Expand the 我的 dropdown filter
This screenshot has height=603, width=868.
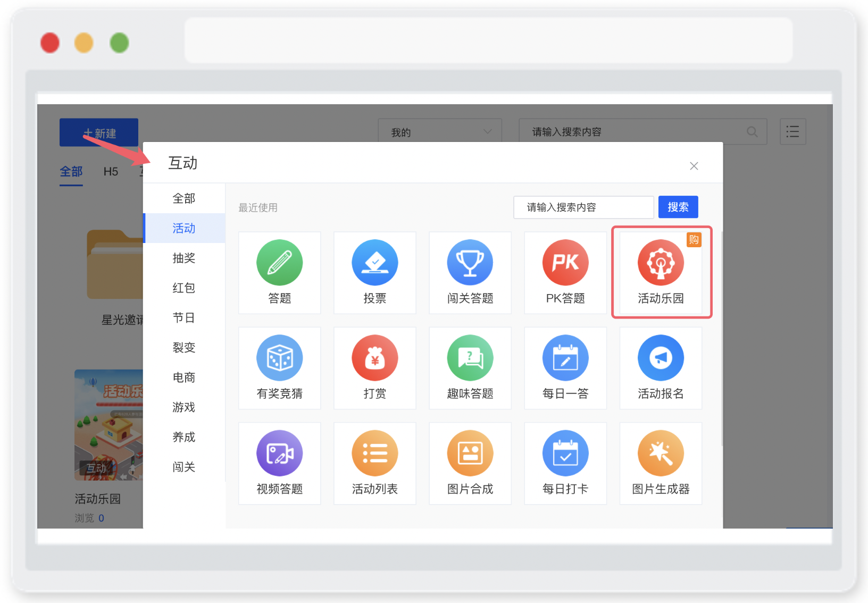440,131
